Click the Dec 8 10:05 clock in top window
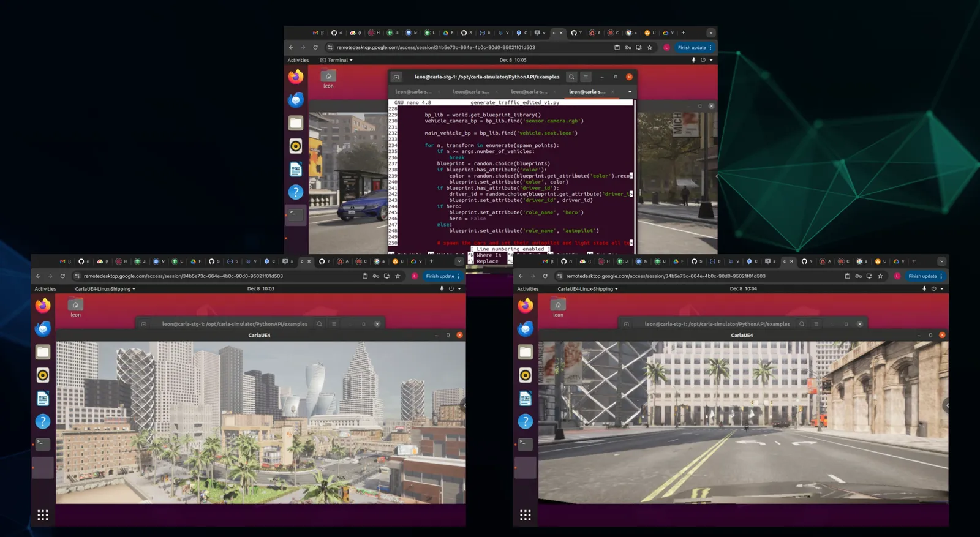980x537 pixels. coord(513,60)
